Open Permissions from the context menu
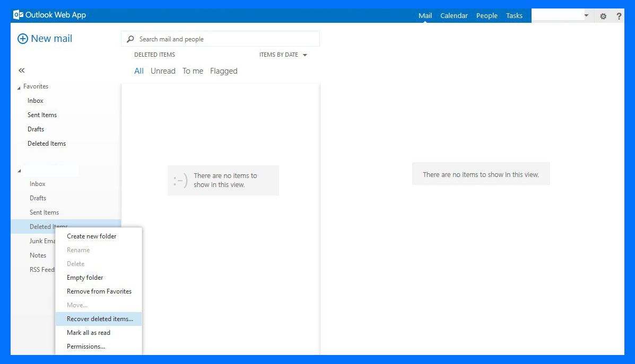Viewport: 635px width, 364px height. pyautogui.click(x=86, y=347)
